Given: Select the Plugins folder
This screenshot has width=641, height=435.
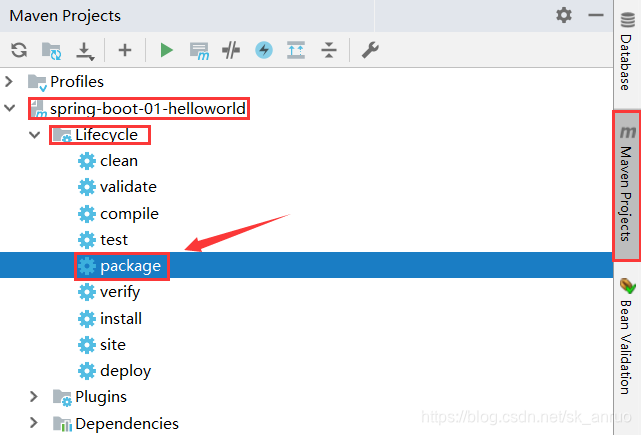Looking at the screenshot, I should (90, 397).
